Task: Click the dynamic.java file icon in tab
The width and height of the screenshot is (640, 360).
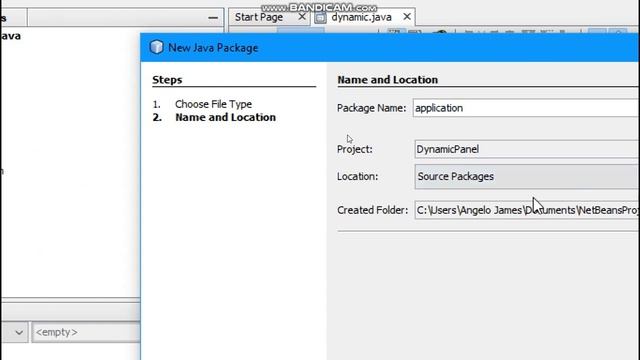Action: pos(320,18)
